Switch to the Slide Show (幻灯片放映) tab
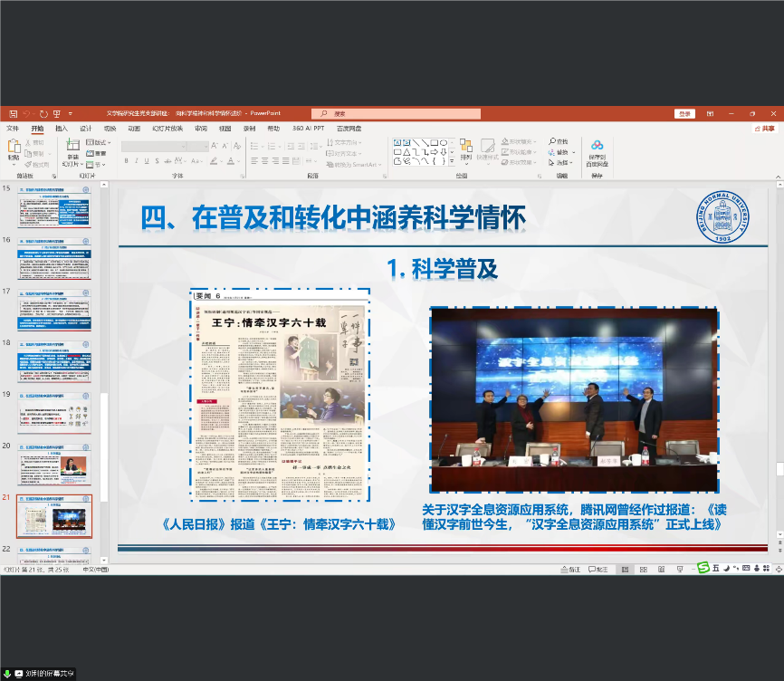Image resolution: width=784 pixels, height=681 pixels. (167, 129)
